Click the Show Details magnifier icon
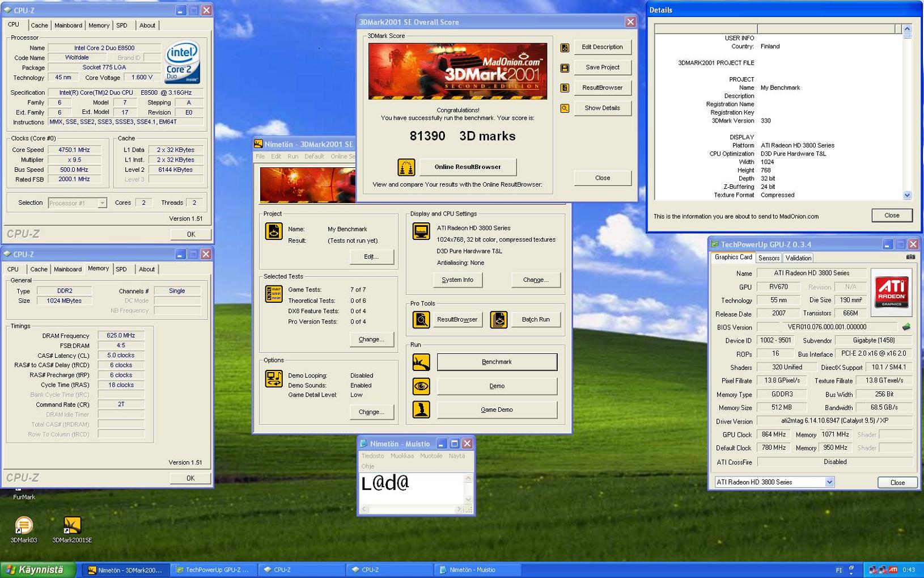Screen dimensions: 924x578 [x=565, y=108]
